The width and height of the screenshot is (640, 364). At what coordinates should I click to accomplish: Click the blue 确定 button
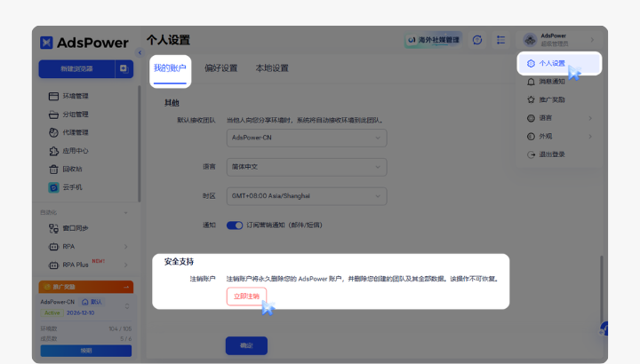point(246,345)
